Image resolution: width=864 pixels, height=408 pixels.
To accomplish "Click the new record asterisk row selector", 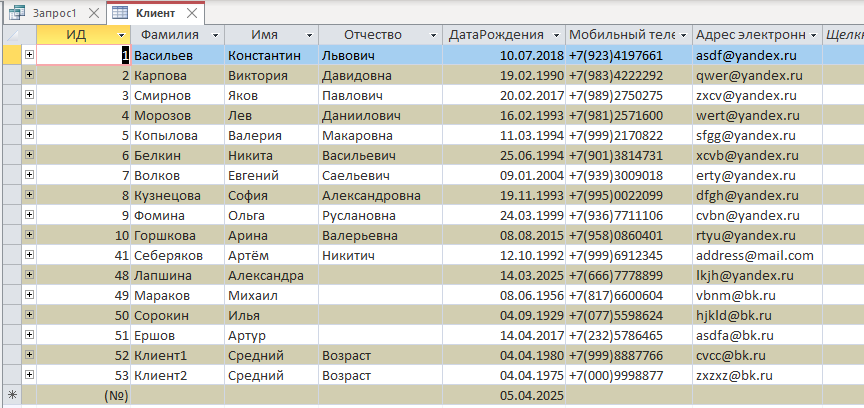I will (11, 395).
